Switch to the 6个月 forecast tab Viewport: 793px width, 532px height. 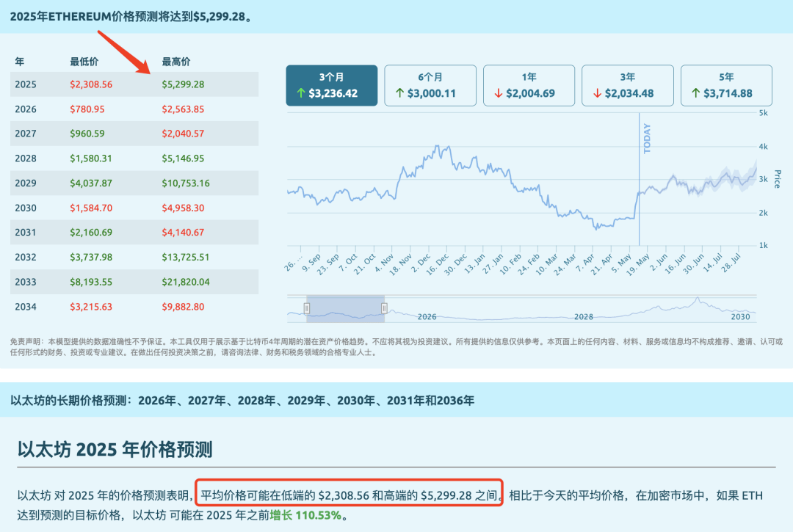pos(430,85)
